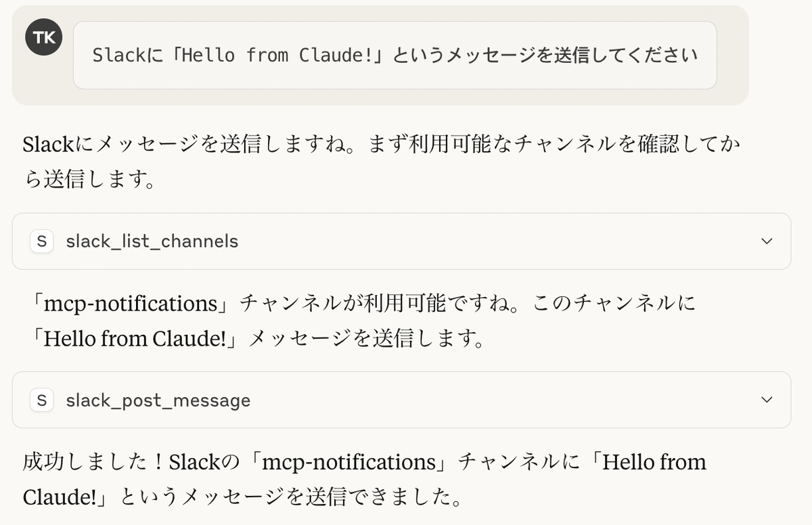The image size is (812, 525).
Task: Click the Slack "S" icon on slack_list_channels
Action: coord(41,241)
